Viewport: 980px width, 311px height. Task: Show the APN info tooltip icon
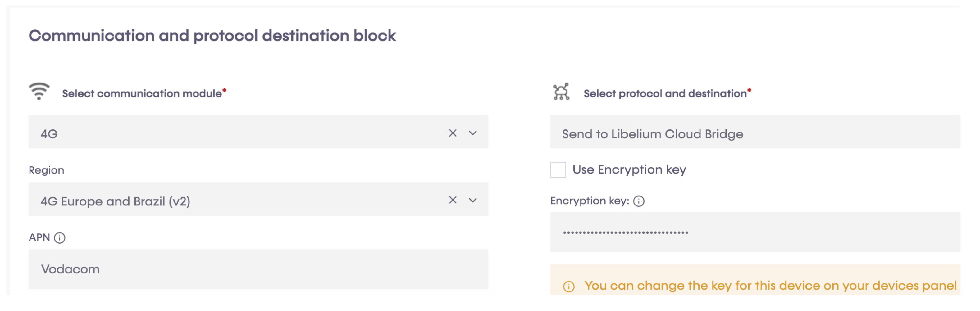coord(60,238)
